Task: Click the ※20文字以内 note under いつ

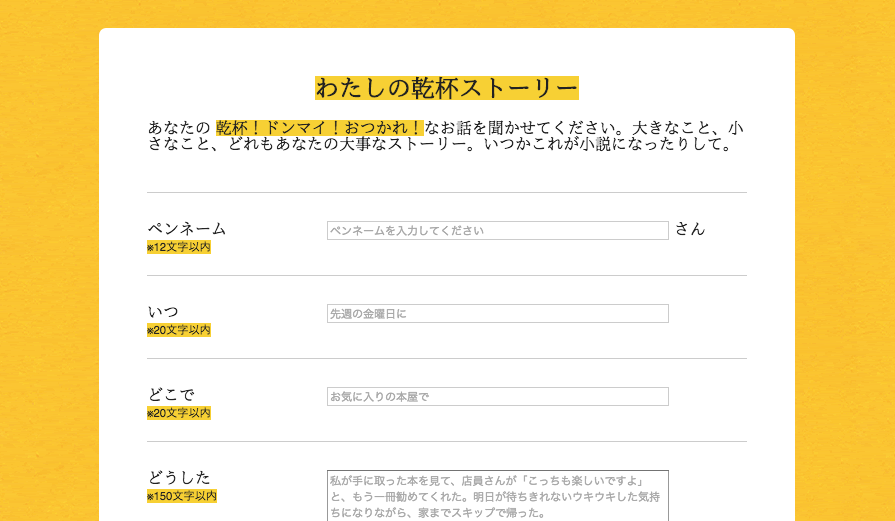Action: (179, 330)
